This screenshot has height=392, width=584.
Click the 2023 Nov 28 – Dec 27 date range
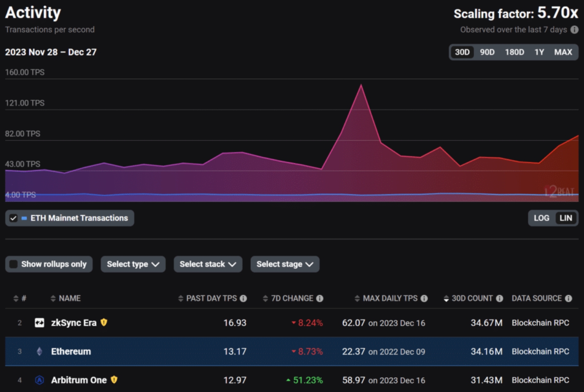tap(51, 52)
